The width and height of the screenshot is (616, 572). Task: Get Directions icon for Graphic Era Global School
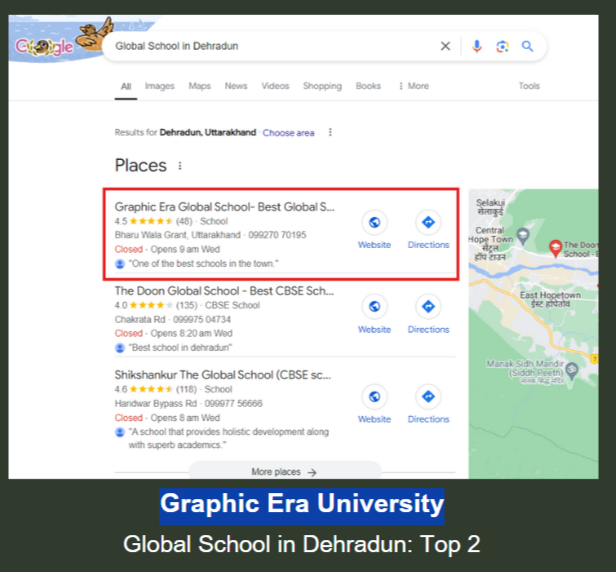point(428,222)
